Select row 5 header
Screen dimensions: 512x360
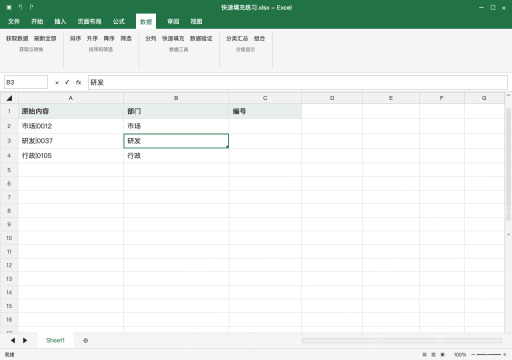(x=9, y=170)
